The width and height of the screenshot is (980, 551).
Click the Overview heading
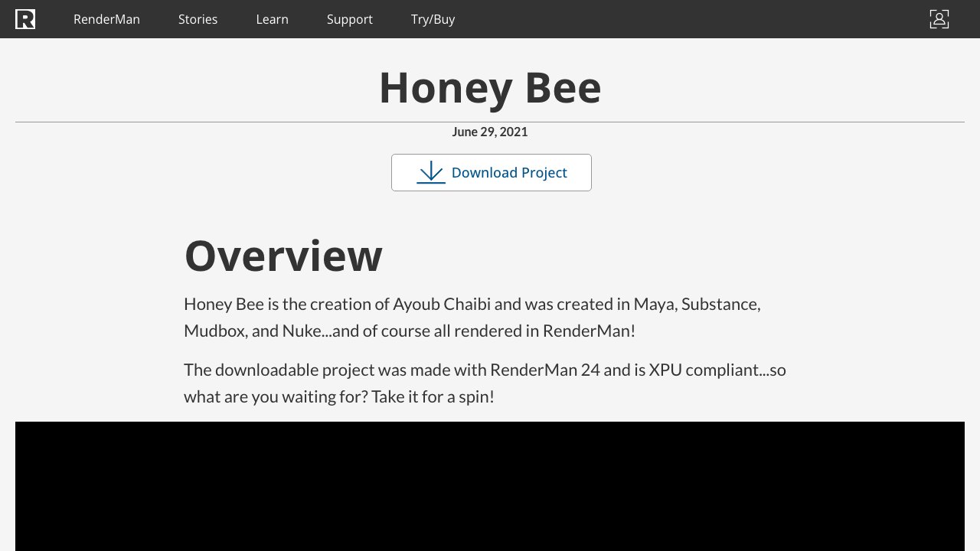[283, 256]
